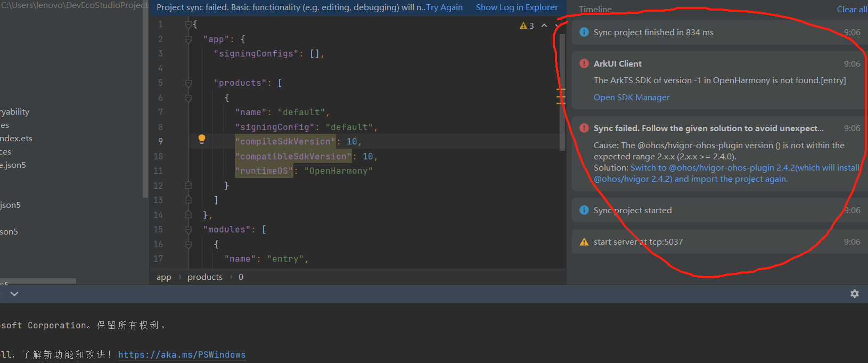Collapse the "products" array at line 5
Viewport: 868px width, 363px height.
click(188, 83)
